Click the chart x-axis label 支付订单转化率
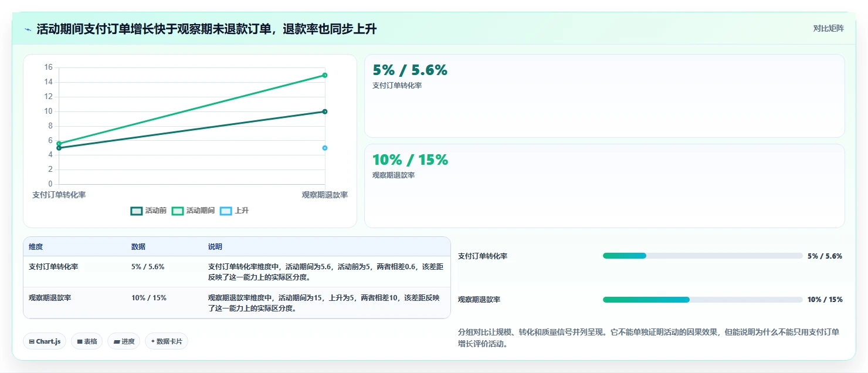Image resolution: width=868 pixels, height=373 pixels. pos(59,195)
